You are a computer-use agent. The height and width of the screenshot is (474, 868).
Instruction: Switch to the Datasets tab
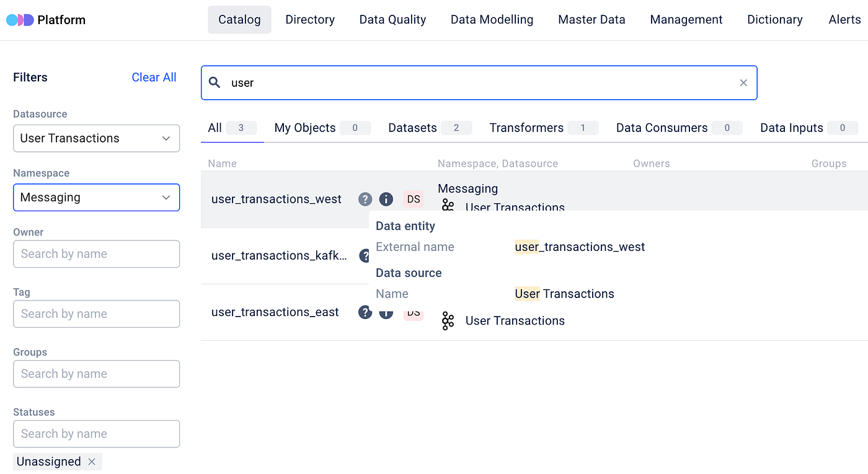pyautogui.click(x=412, y=128)
